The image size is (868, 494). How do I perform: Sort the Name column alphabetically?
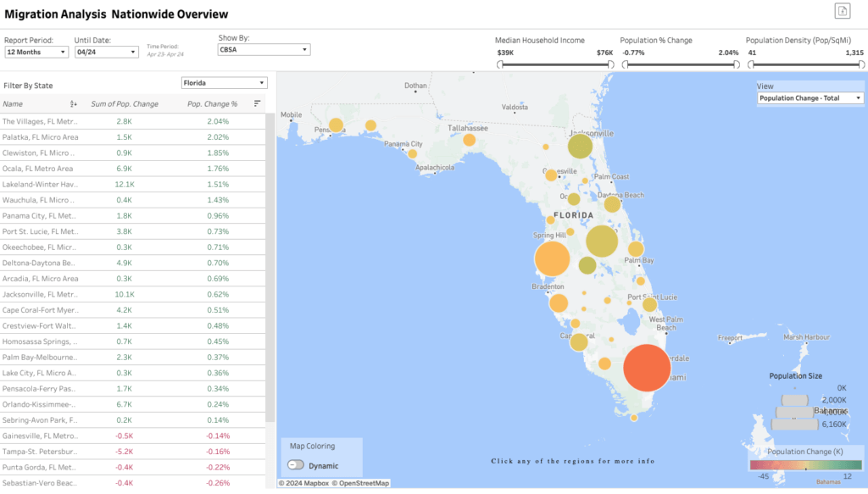74,104
